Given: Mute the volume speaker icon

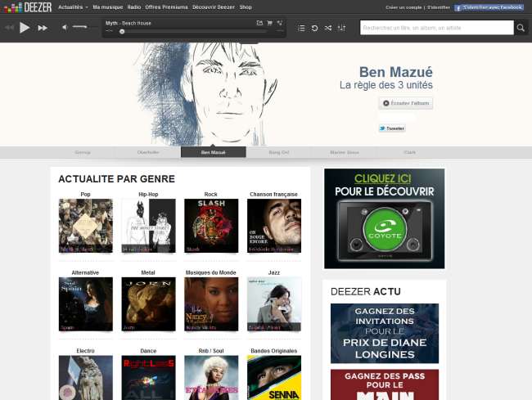Looking at the screenshot, I should point(65,27).
